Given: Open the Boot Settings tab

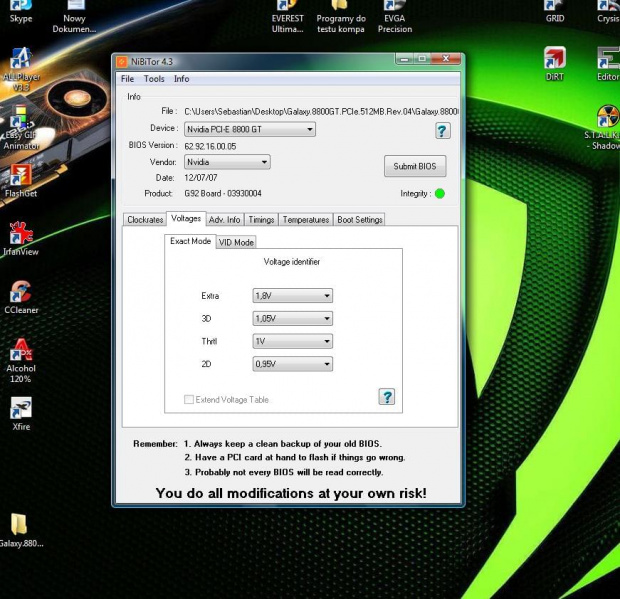Looking at the screenshot, I should (x=360, y=220).
